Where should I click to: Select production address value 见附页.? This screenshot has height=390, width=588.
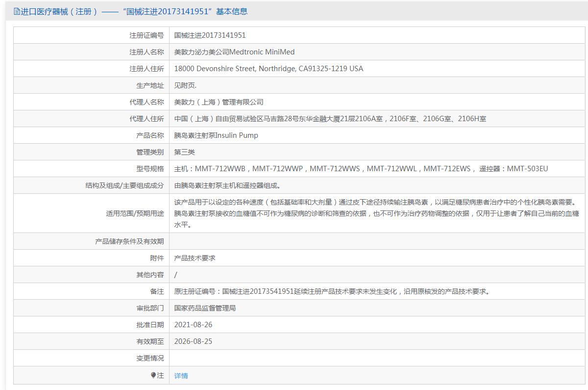coord(185,85)
